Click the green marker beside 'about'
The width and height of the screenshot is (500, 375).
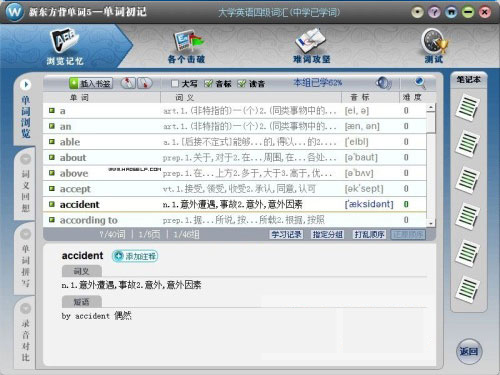point(52,157)
